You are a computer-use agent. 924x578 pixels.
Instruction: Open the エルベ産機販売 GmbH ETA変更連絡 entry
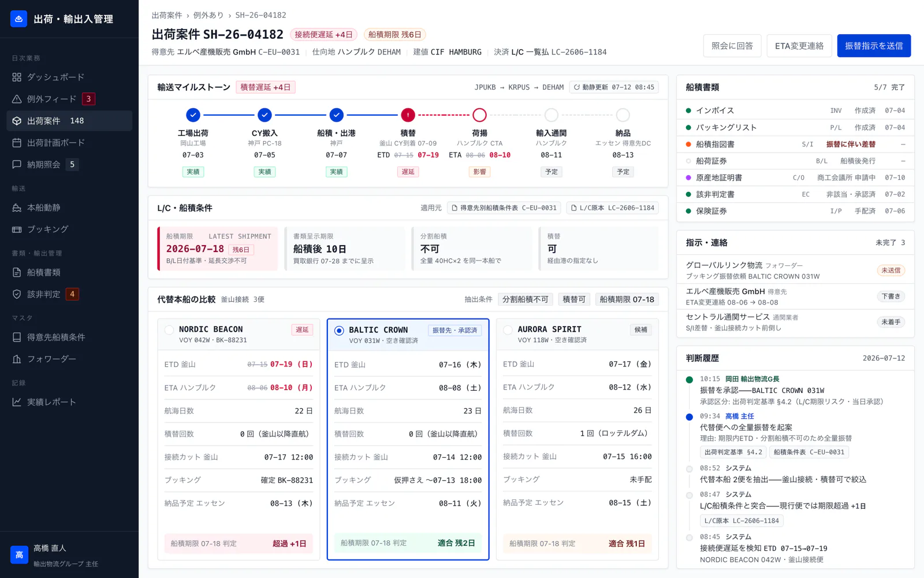(795, 297)
